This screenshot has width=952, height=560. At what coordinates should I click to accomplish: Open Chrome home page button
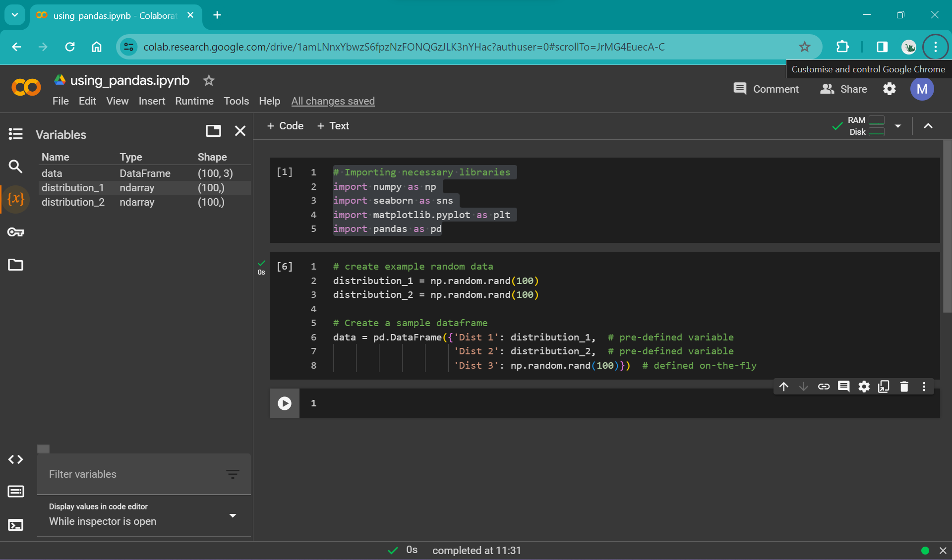click(97, 47)
